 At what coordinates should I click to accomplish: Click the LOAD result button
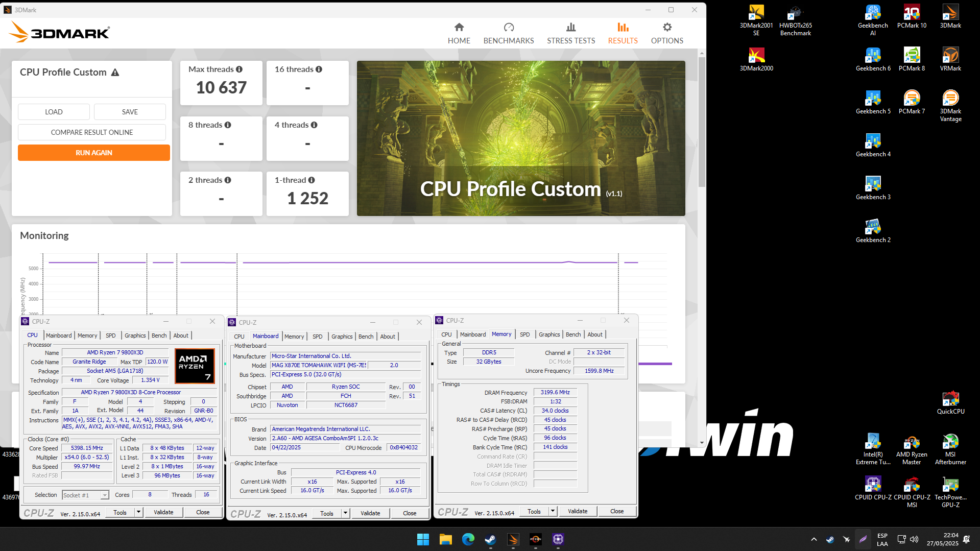[54, 112]
